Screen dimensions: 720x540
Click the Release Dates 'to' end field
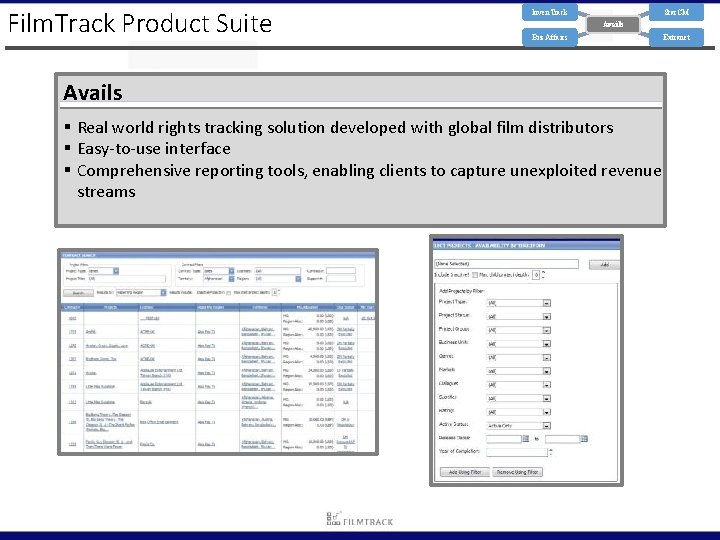coord(562,439)
